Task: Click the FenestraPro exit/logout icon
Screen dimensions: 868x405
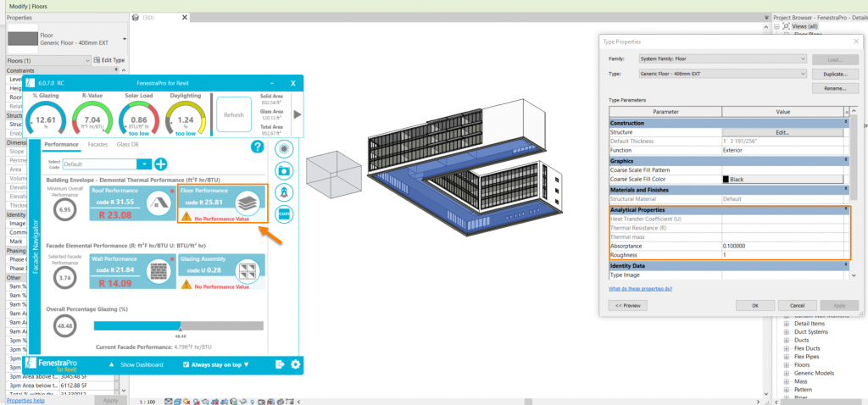Action: click(280, 364)
